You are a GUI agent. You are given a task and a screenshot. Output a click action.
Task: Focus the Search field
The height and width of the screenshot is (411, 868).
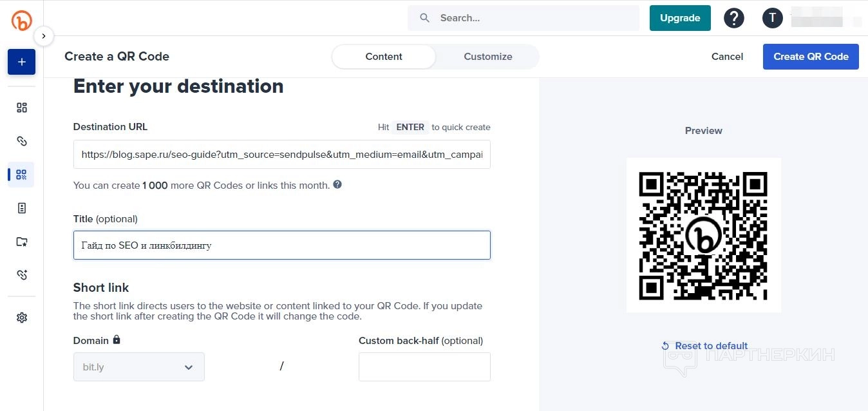pyautogui.click(x=524, y=18)
